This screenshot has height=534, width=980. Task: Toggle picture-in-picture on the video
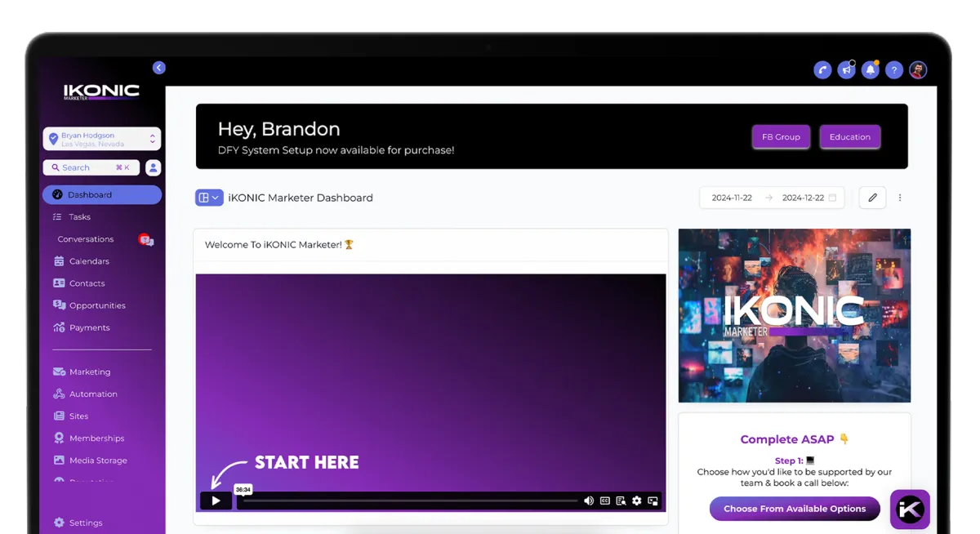coord(653,501)
